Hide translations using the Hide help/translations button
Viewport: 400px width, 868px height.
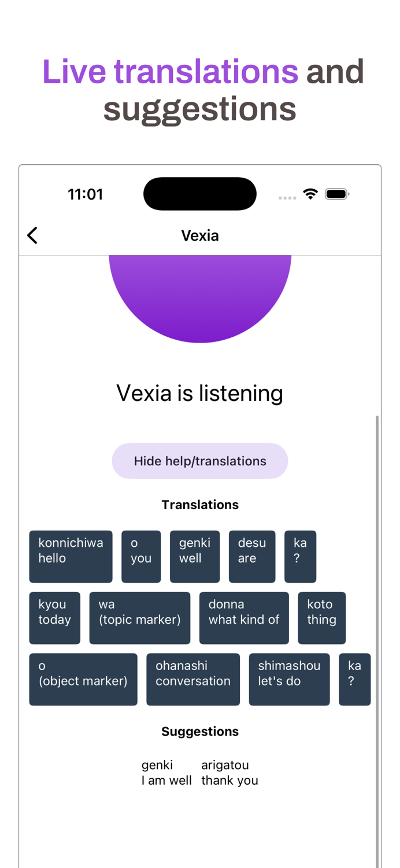(200, 461)
